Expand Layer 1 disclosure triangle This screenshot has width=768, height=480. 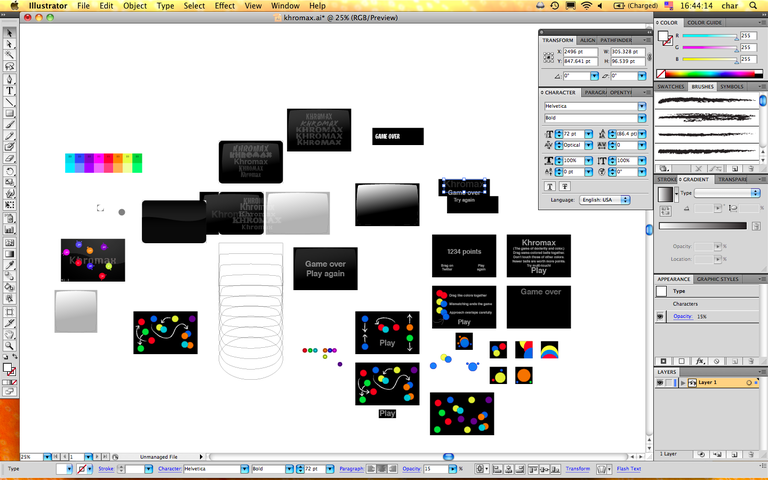coord(682,383)
